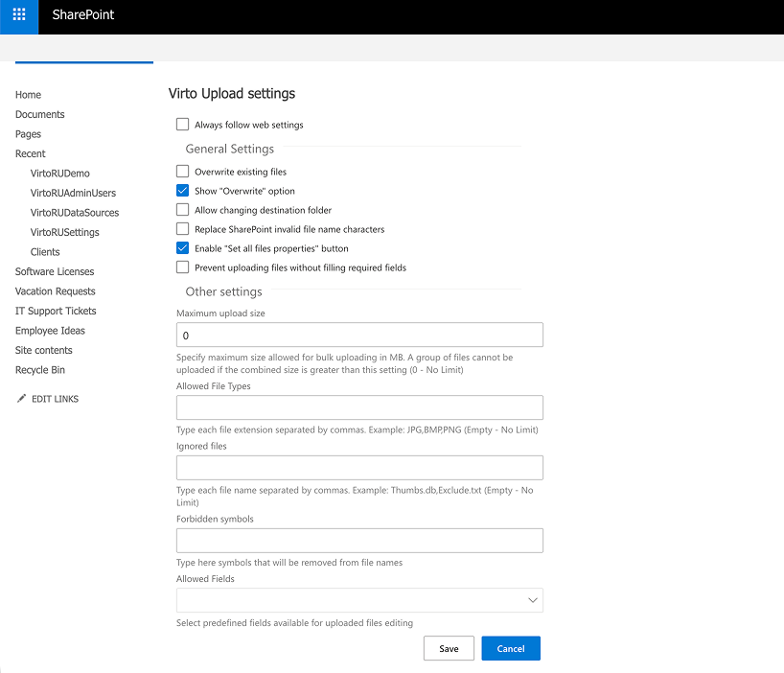Check Overwrite existing files
This screenshot has width=784, height=673.
click(x=182, y=171)
